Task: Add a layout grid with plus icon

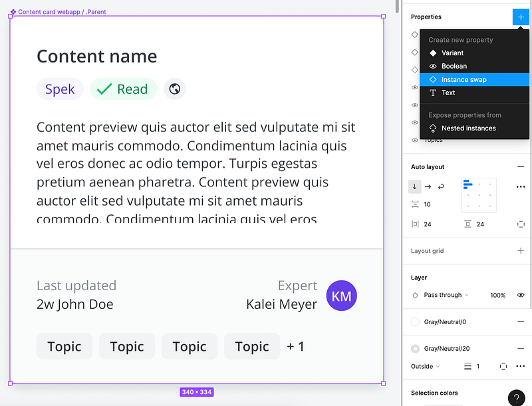Action: 521,251
